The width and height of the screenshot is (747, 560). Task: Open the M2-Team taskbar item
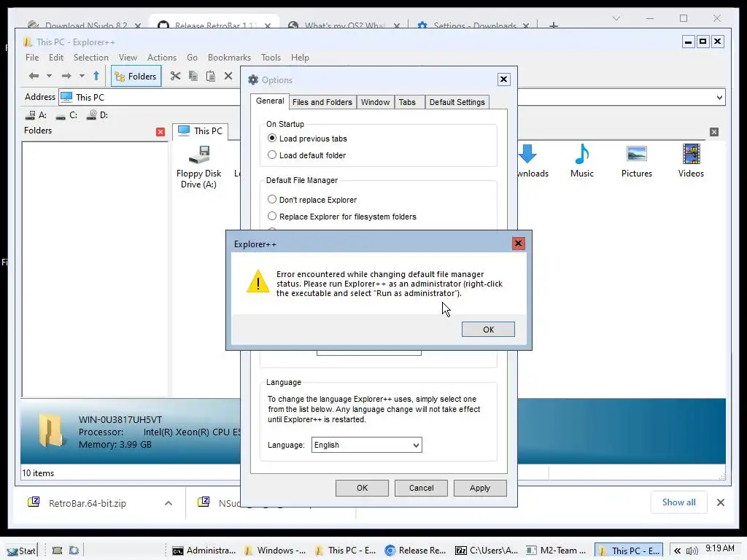click(x=557, y=551)
